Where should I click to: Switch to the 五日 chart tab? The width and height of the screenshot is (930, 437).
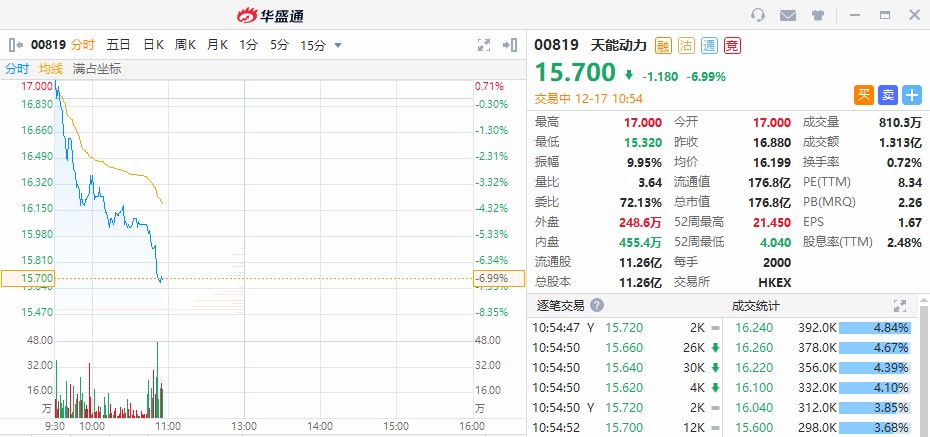[119, 45]
